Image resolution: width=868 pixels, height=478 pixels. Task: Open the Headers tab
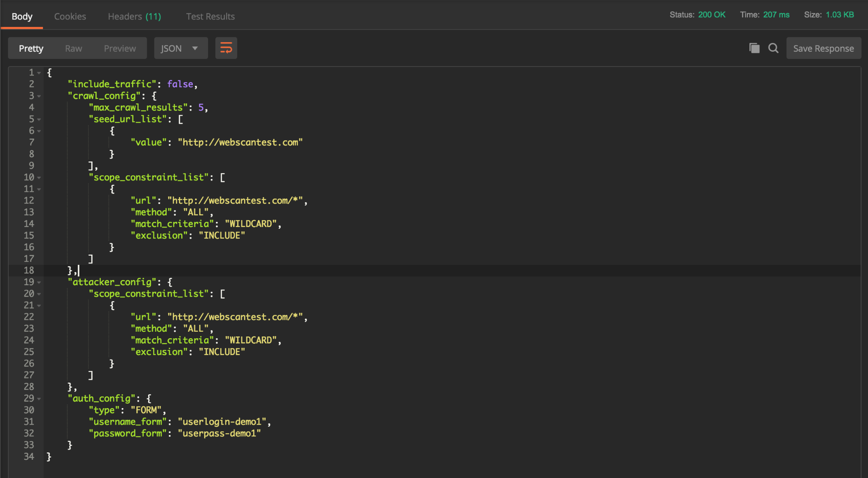[x=134, y=16]
